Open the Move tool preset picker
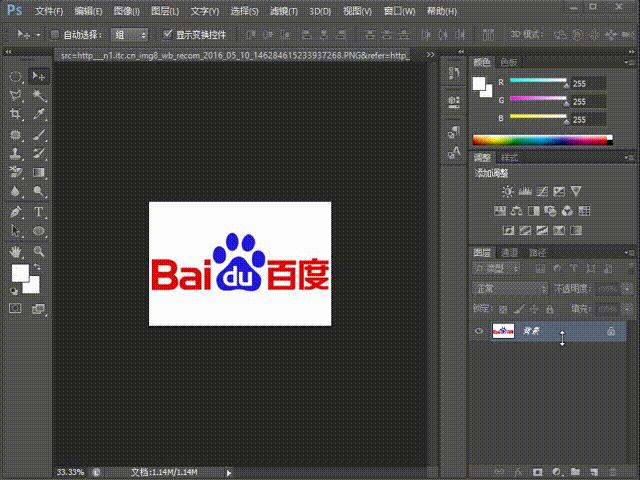Screen dimensions: 640x480 (38, 35)
